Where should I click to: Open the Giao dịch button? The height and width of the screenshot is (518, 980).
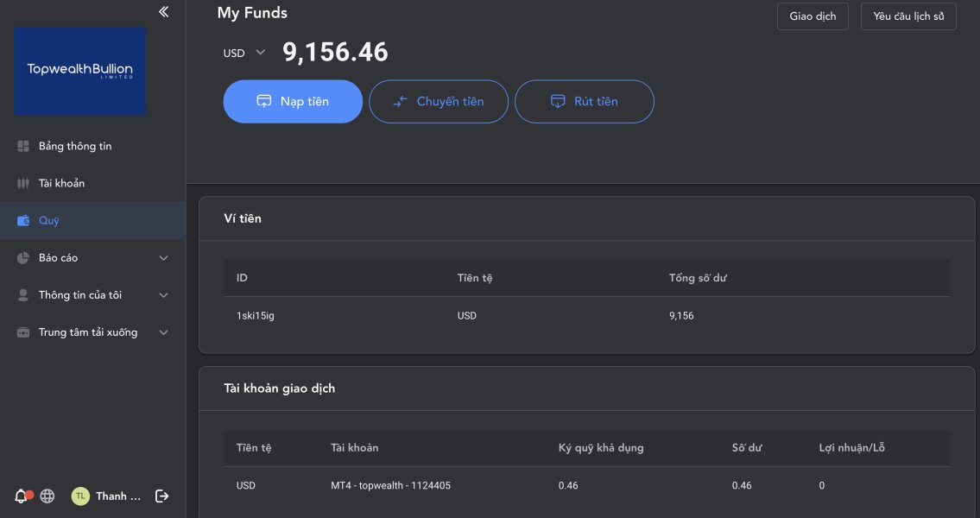click(812, 16)
